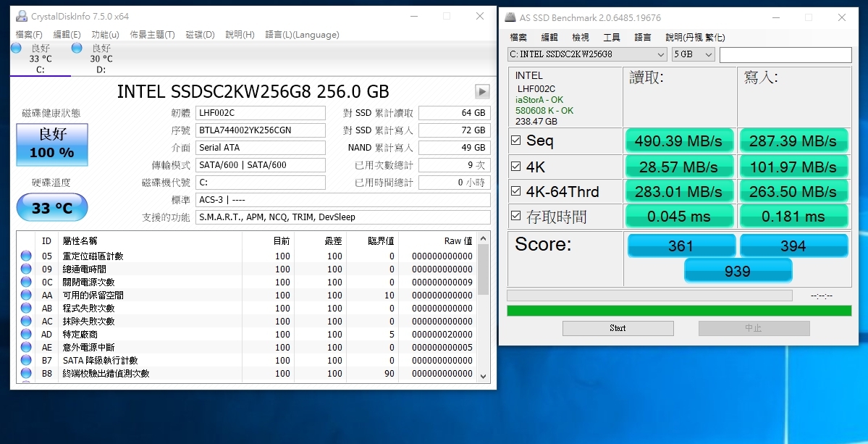868x444 pixels.
Task: Click the attribute list scrollbar thumb
Action: tap(484, 269)
